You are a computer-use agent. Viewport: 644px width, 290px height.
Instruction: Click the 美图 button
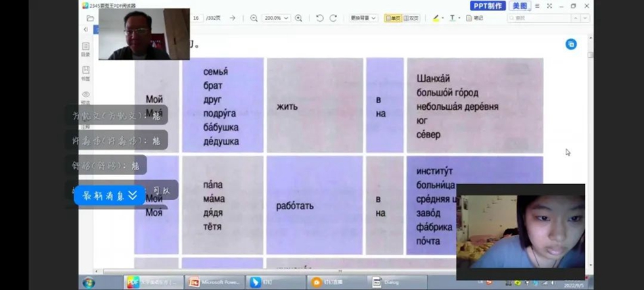point(520,6)
